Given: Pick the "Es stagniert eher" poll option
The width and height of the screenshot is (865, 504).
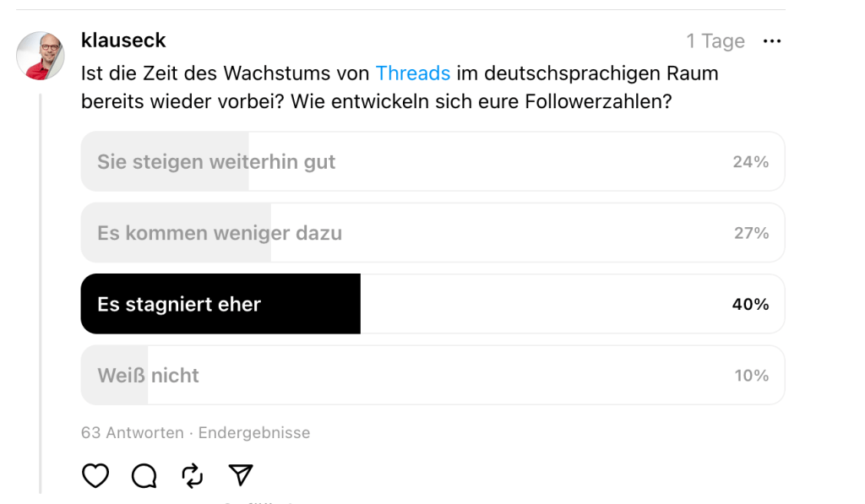Looking at the screenshot, I should click(179, 305).
